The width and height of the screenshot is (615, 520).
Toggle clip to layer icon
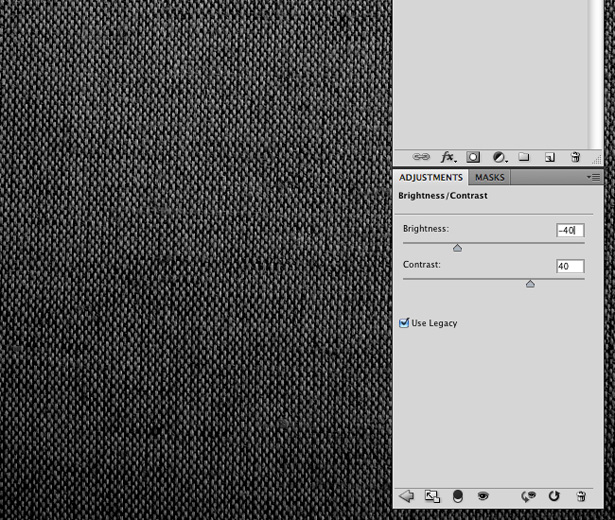pyautogui.click(x=458, y=496)
